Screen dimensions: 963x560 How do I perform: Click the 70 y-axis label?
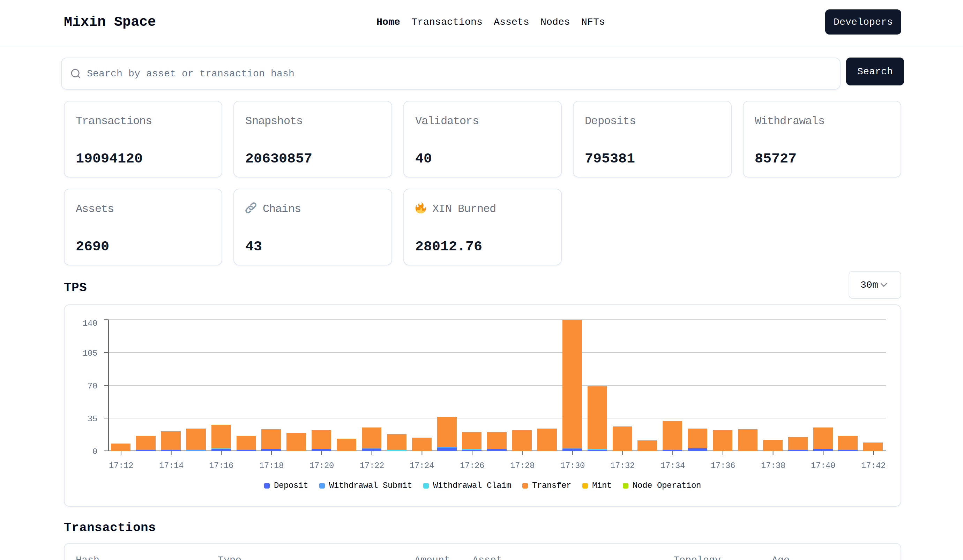[92, 386]
